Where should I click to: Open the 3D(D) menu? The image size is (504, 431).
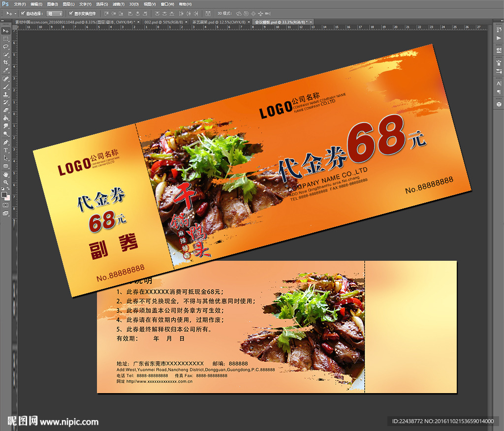pyautogui.click(x=134, y=4)
